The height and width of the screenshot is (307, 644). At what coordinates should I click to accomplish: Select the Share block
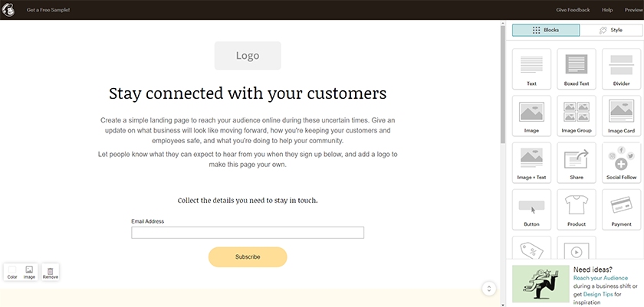coord(577,163)
